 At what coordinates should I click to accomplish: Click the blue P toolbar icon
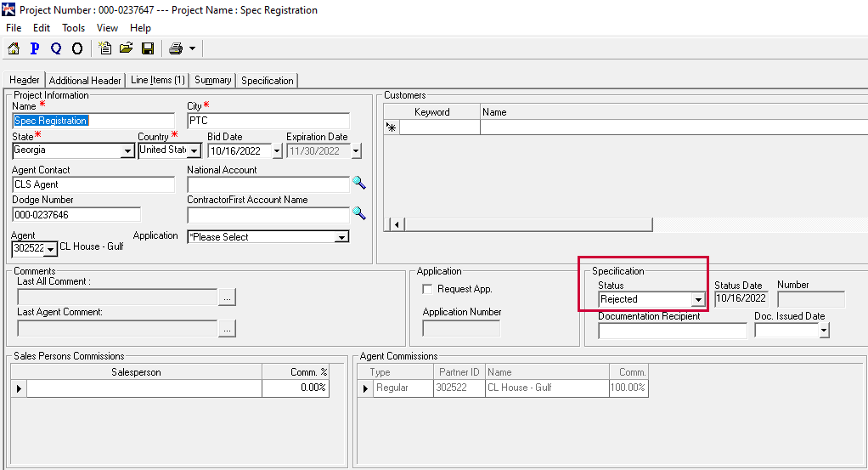click(35, 48)
